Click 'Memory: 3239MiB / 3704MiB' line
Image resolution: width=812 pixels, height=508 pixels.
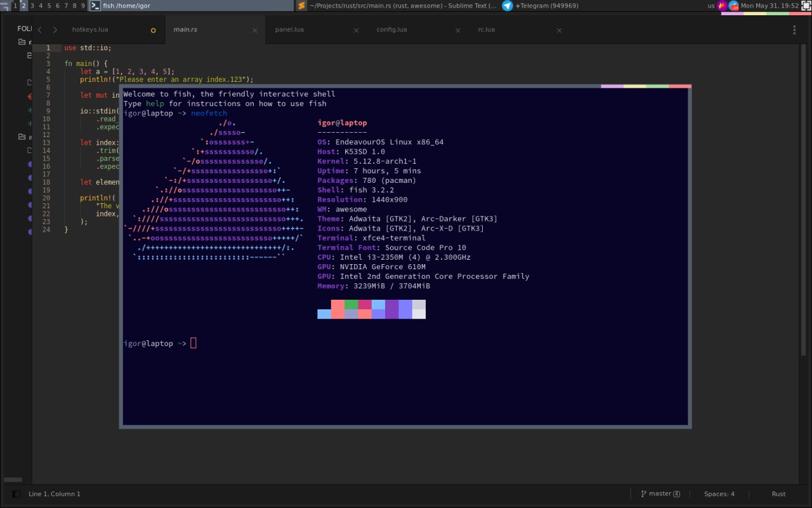click(374, 286)
